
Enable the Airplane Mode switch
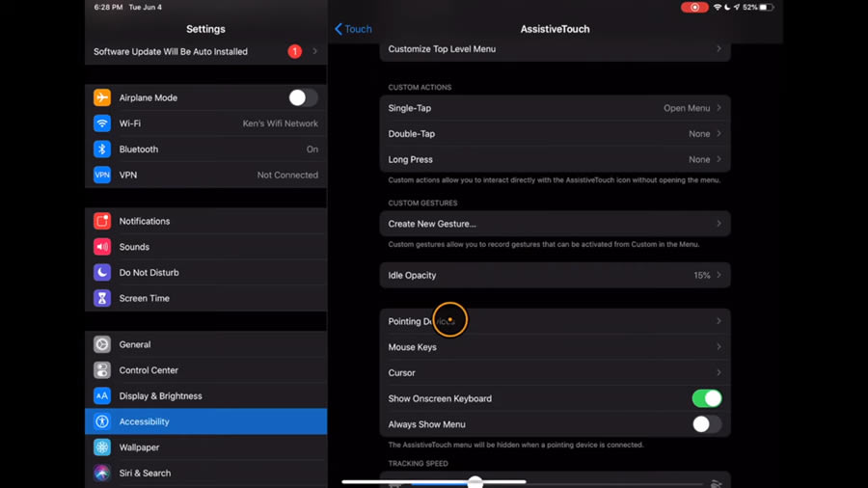(302, 98)
